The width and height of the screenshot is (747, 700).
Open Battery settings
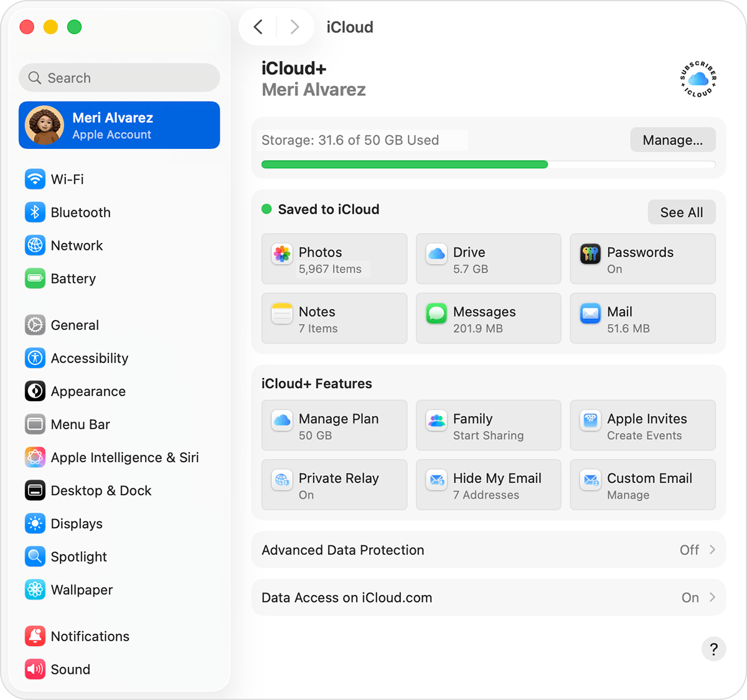(x=73, y=278)
